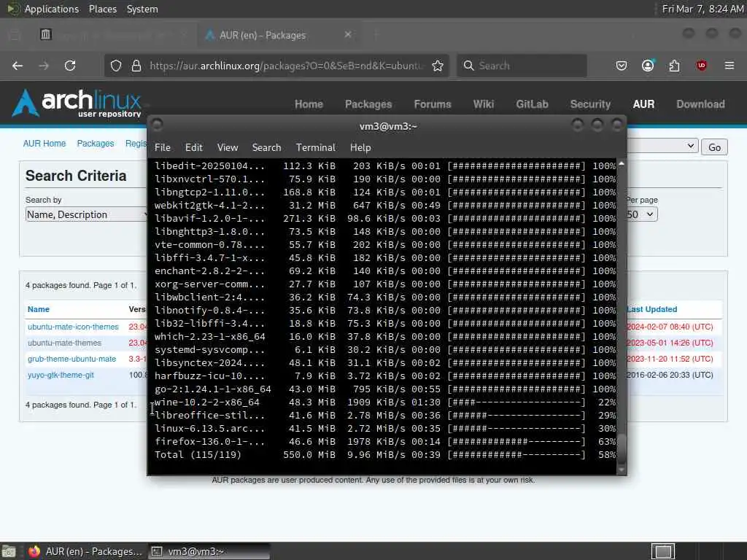
Task: Open the terminal View menu
Action: [x=228, y=147]
